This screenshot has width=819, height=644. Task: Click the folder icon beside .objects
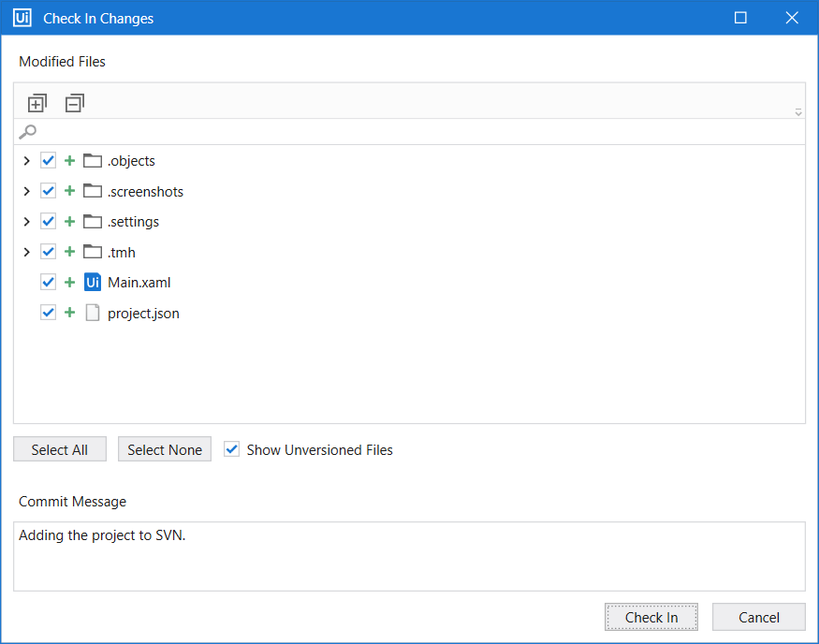[92, 160]
